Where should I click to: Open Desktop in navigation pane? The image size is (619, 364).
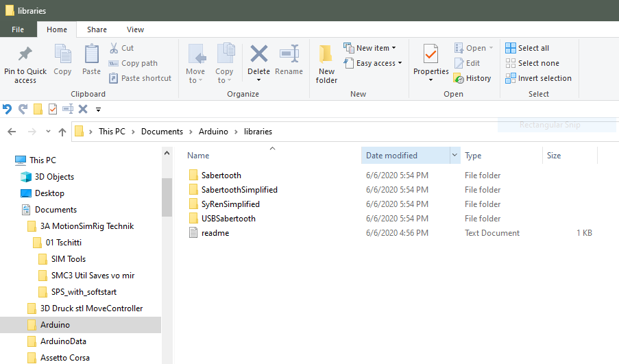click(49, 193)
